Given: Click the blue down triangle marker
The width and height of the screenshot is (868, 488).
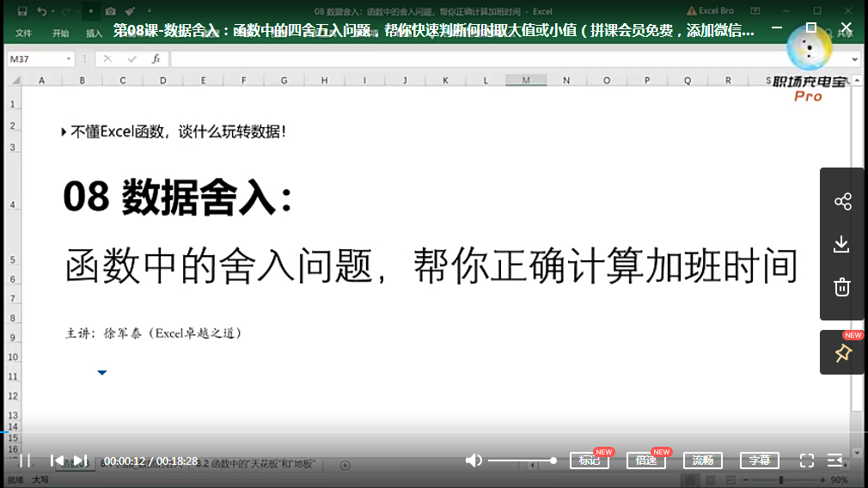Looking at the screenshot, I should pos(102,372).
